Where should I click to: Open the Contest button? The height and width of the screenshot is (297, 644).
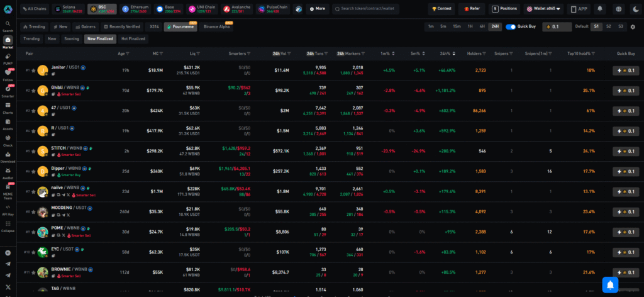441,9
